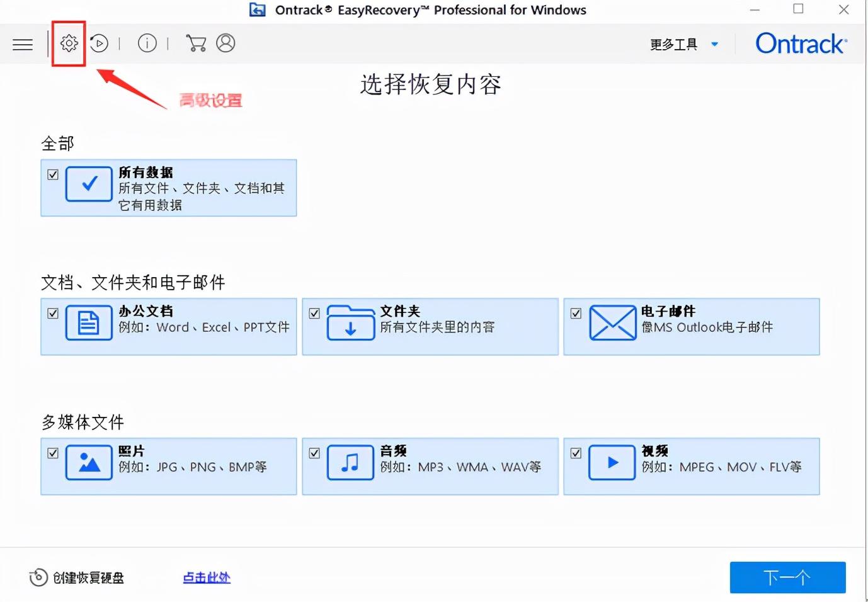Disable the 电子邮件 recovery checkbox
868x602 pixels.
pyautogui.click(x=576, y=313)
